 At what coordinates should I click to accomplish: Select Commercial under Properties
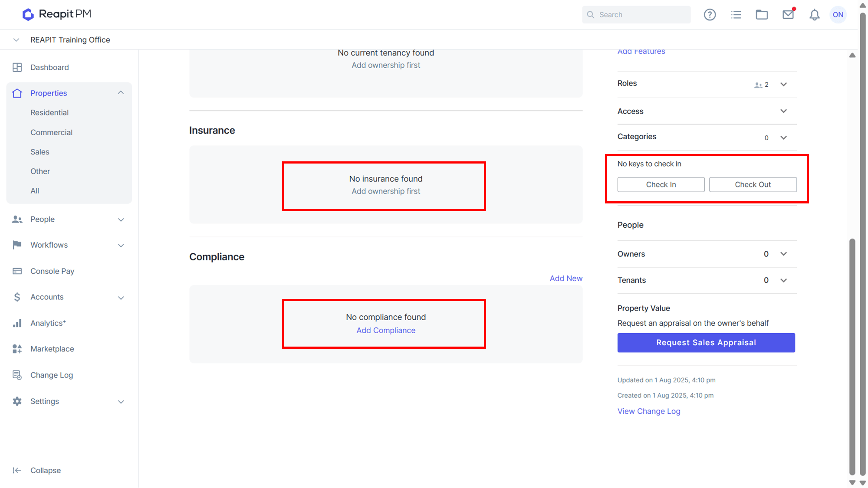pyautogui.click(x=51, y=133)
